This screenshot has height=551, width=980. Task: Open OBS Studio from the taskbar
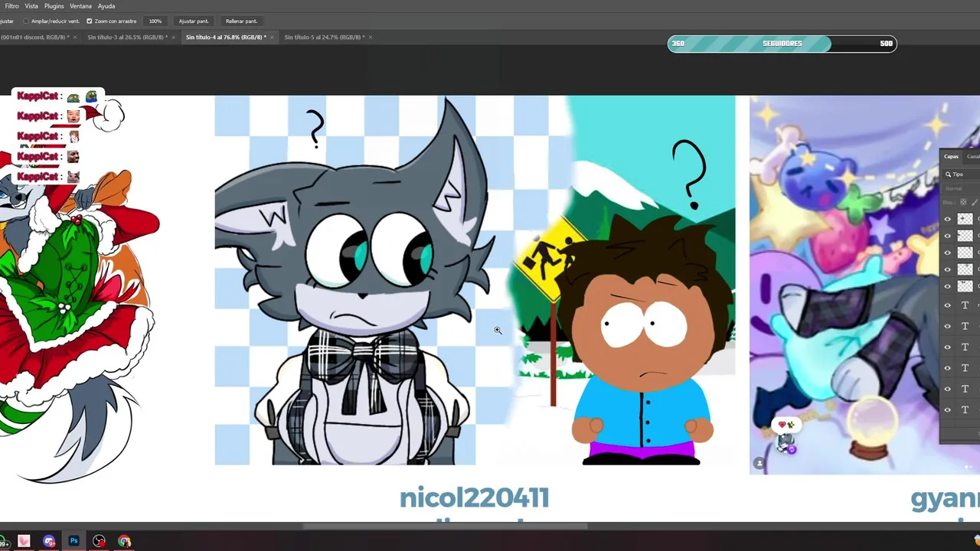point(100,541)
